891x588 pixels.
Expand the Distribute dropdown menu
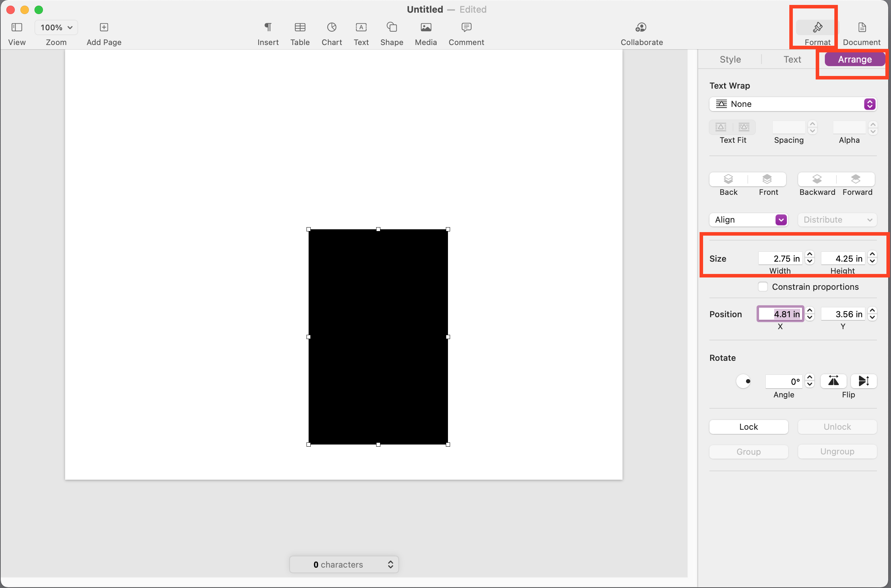[x=837, y=219]
